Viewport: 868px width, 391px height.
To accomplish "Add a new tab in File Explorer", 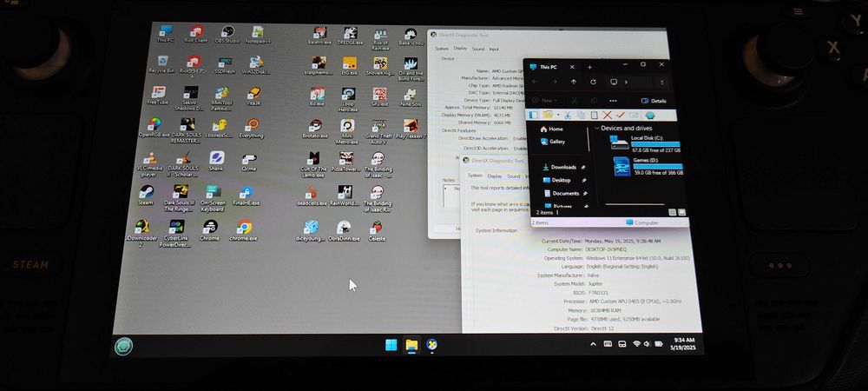I will click(589, 67).
